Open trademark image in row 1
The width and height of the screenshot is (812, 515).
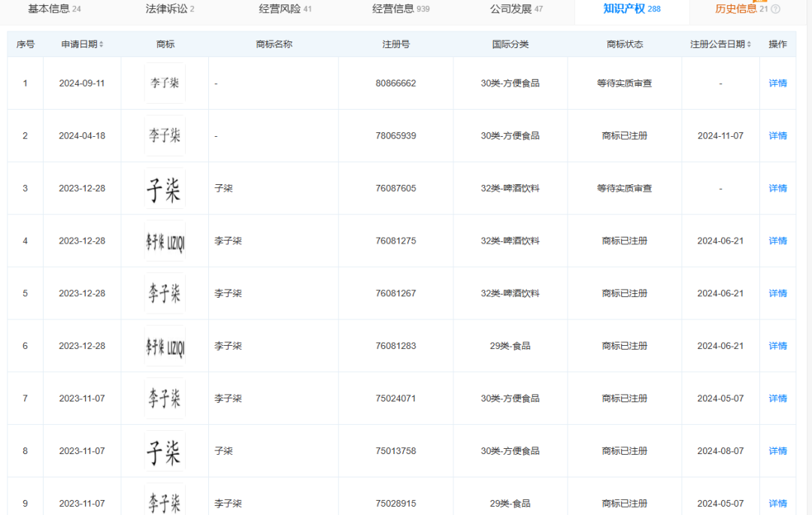[x=165, y=83]
